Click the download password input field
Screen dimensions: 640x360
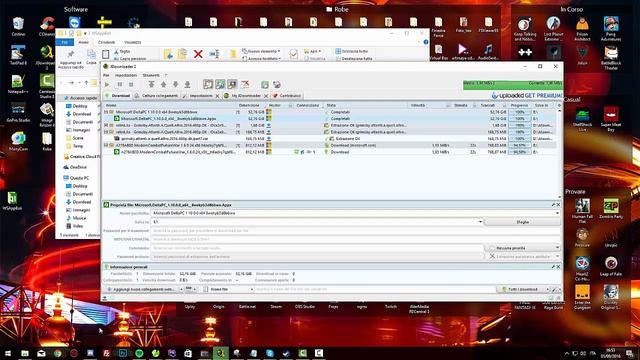pyautogui.click(x=355, y=231)
